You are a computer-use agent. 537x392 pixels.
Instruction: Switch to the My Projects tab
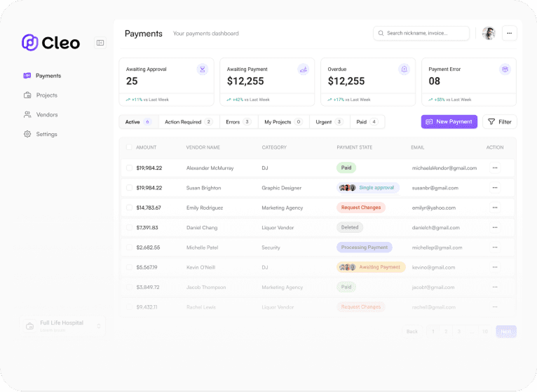[x=283, y=122]
